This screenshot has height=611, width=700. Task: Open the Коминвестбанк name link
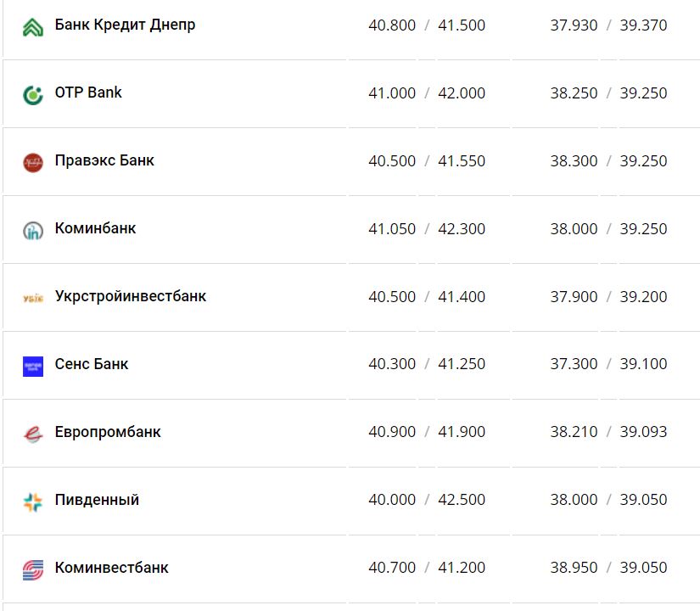tap(111, 568)
